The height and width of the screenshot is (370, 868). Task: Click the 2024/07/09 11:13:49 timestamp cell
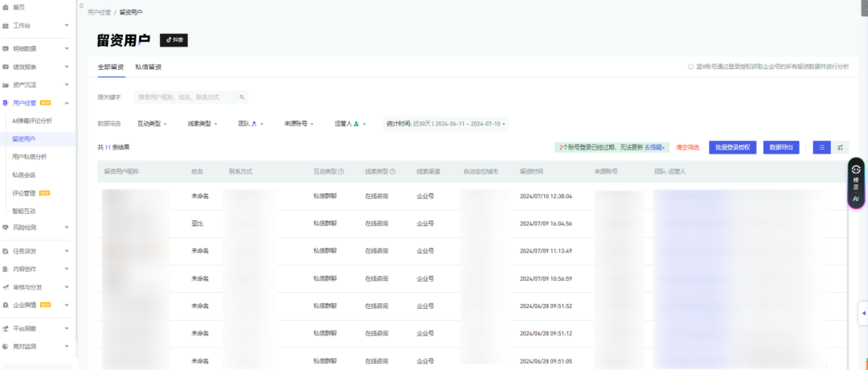(x=546, y=251)
